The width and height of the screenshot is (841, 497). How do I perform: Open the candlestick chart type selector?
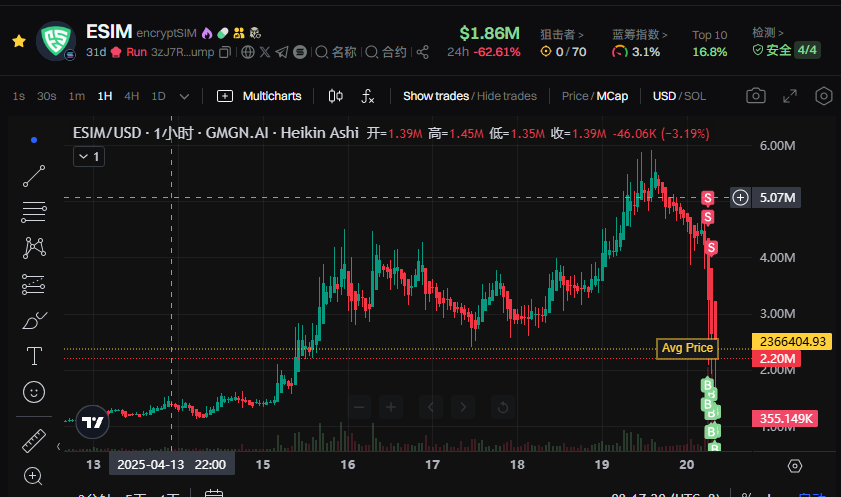point(336,96)
